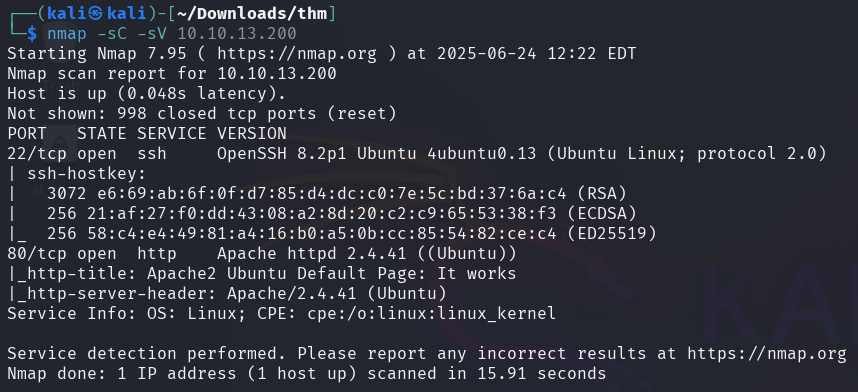Select the RSA hostkey fingerprint line
The height and width of the screenshot is (392, 858).
337,194
